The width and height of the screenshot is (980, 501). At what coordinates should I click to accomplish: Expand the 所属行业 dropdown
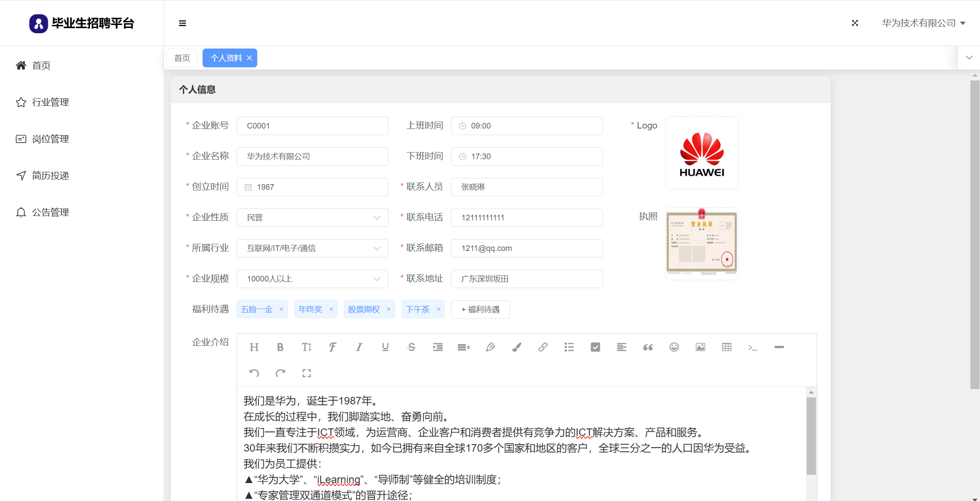pos(312,248)
